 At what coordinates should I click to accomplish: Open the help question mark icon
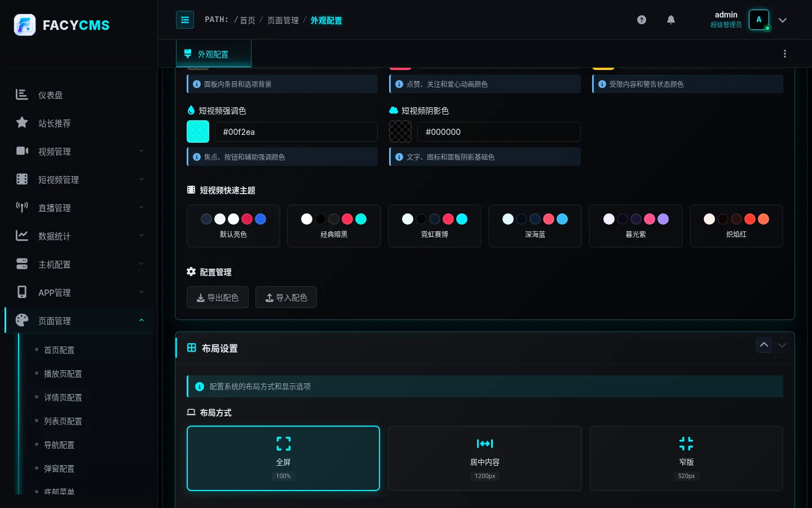642,20
